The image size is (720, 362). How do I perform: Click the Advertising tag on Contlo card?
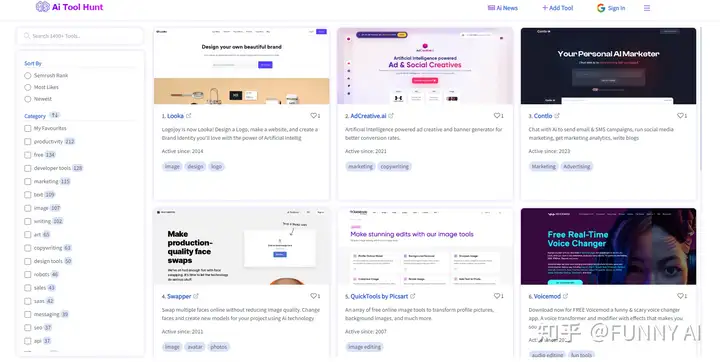pyautogui.click(x=577, y=167)
